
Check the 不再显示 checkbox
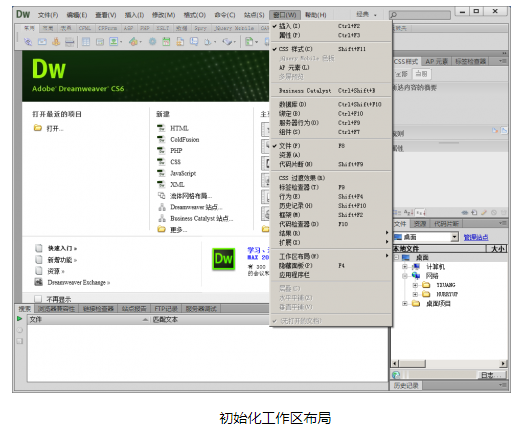pyautogui.click(x=38, y=299)
